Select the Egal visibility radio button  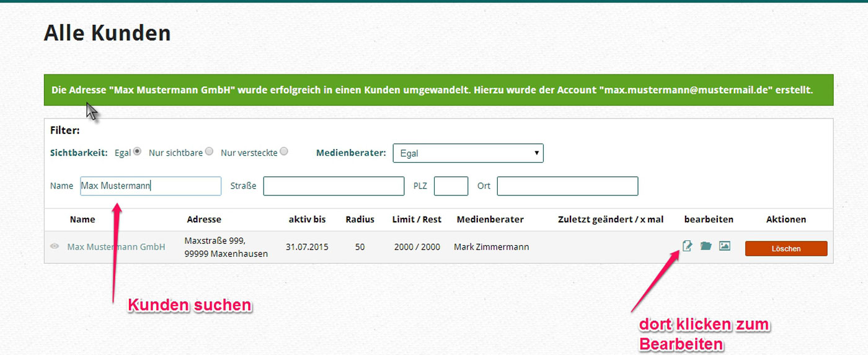(x=137, y=151)
